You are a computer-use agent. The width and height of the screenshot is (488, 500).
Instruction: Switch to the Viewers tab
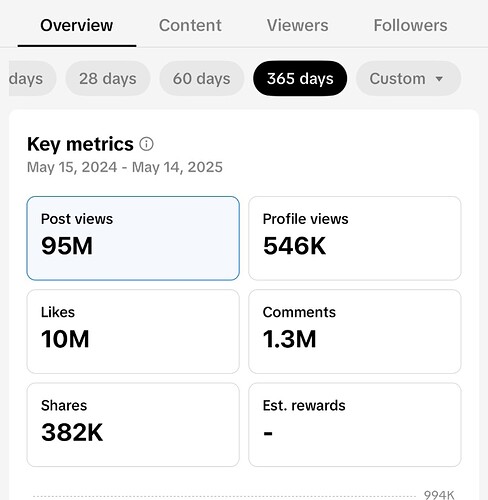(297, 25)
